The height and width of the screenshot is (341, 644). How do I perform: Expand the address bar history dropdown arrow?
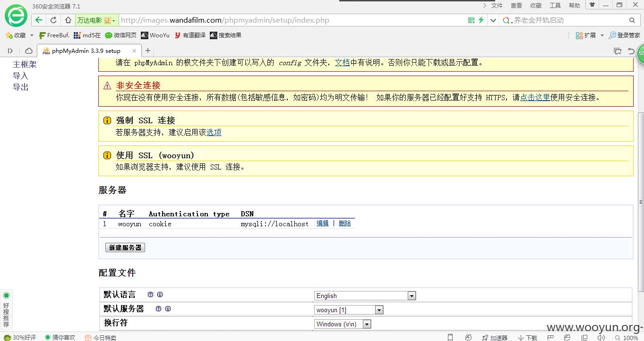[493, 20]
